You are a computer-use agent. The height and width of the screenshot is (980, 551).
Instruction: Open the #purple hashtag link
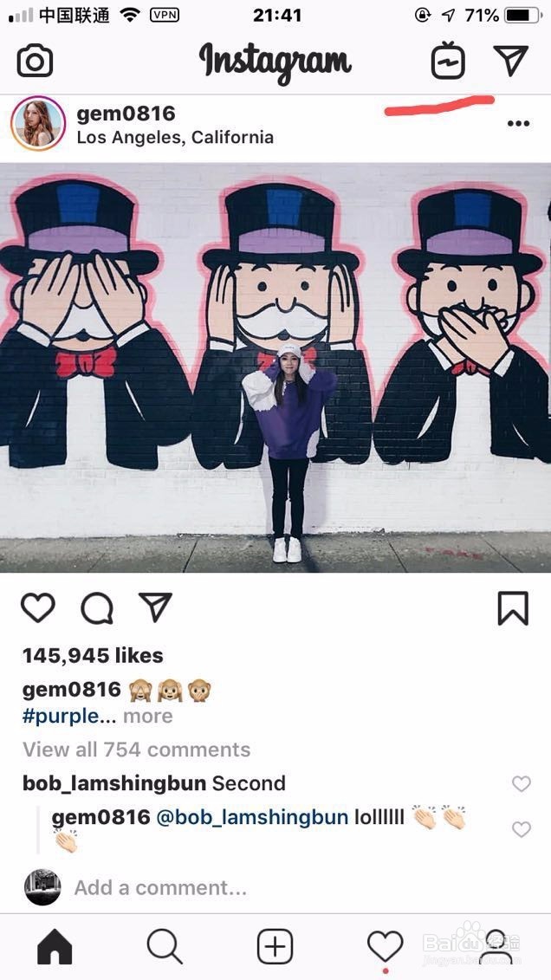click(x=61, y=717)
